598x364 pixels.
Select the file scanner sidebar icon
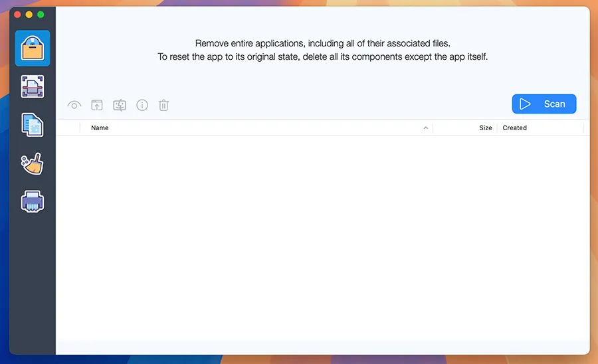(32, 86)
